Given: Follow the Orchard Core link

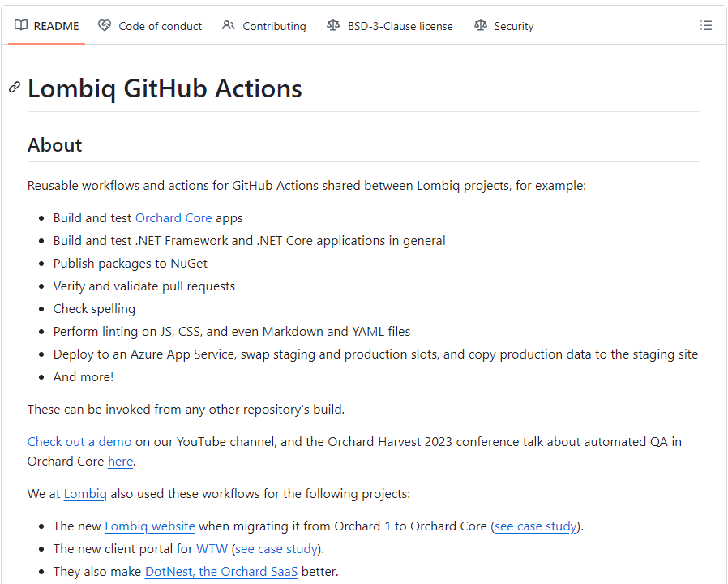Looking at the screenshot, I should click(x=173, y=218).
